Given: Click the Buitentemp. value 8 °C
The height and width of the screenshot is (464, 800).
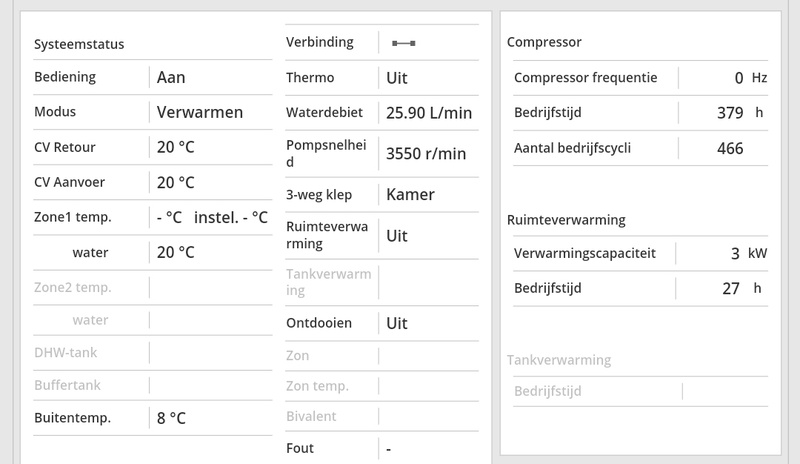Looking at the screenshot, I should tap(171, 417).
